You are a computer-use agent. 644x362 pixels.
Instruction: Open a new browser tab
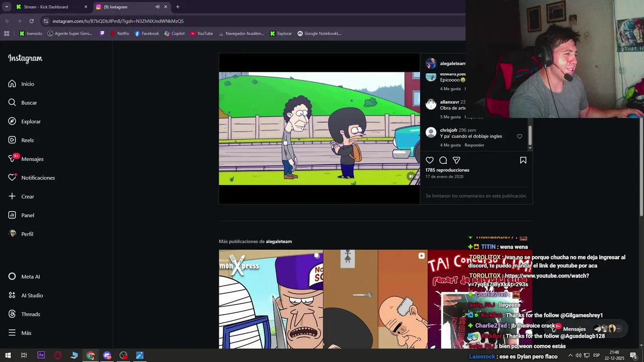click(x=178, y=7)
